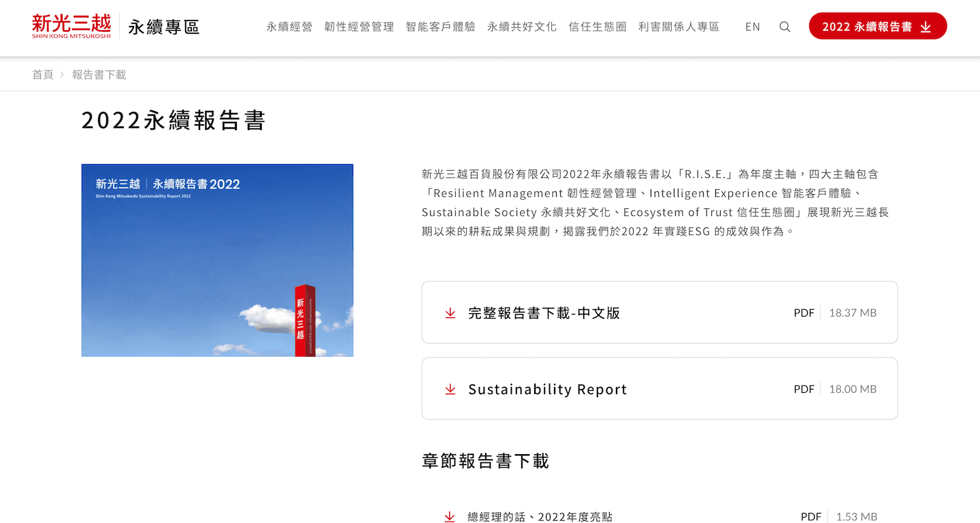Image resolution: width=980 pixels, height=523 pixels.
Task: Click the 章節報告書下載 section heading
Action: tap(485, 461)
